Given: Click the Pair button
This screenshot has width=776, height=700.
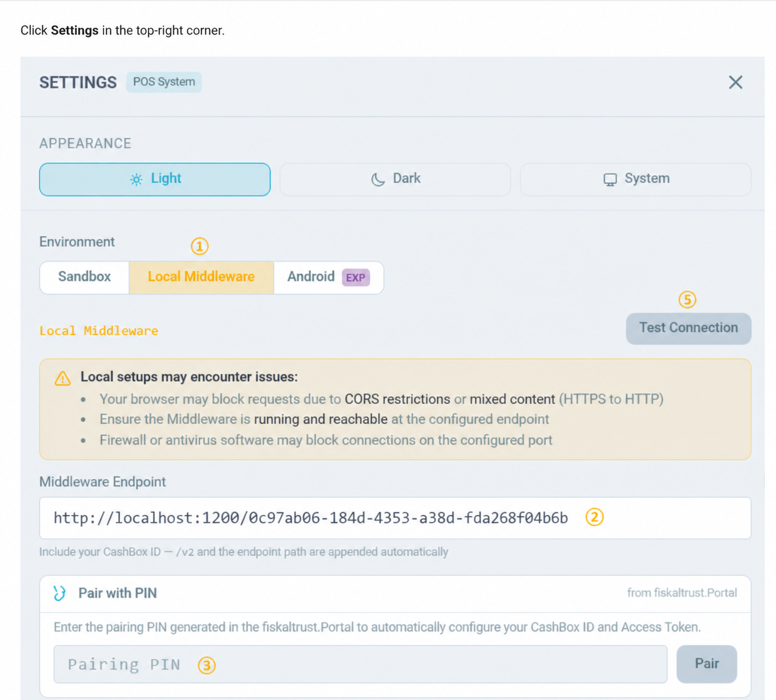Looking at the screenshot, I should 707,664.
